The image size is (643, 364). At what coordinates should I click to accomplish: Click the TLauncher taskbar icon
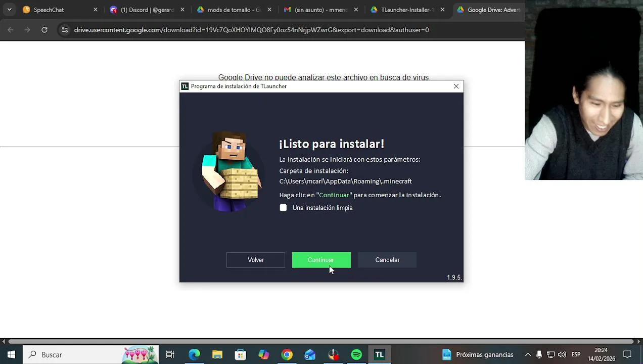380,355
